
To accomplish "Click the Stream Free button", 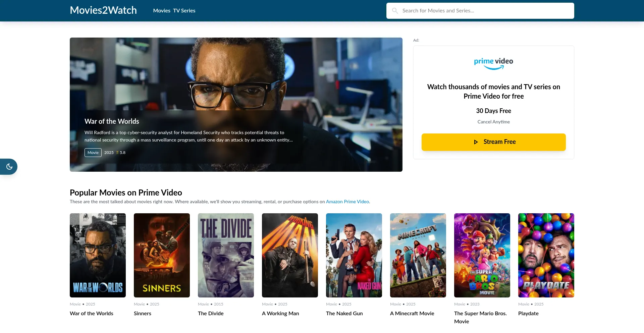I will point(493,142).
